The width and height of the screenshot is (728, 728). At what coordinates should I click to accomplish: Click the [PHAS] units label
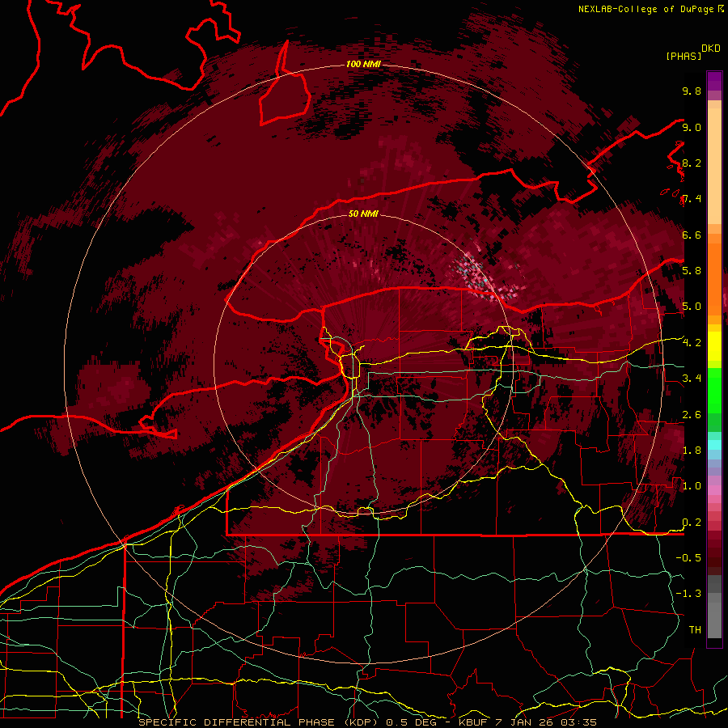click(x=684, y=56)
